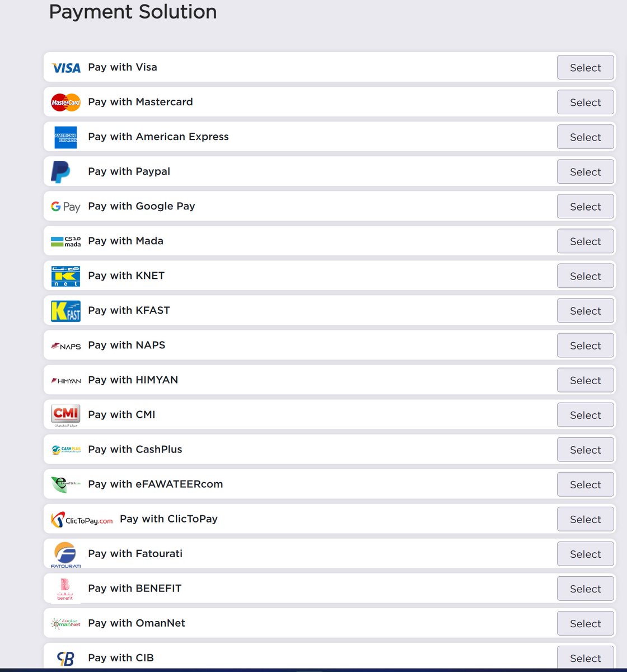The width and height of the screenshot is (627, 672).
Task: Select Mastercard as payment method
Action: pyautogui.click(x=586, y=102)
